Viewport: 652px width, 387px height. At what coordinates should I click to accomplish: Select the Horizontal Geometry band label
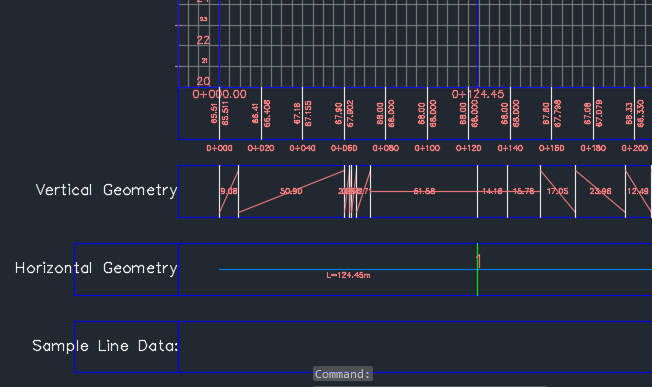point(96,268)
